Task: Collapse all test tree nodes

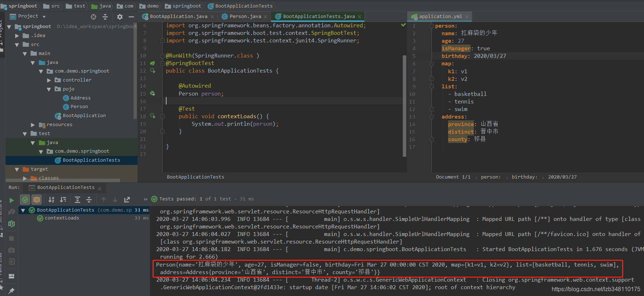Action: 89,199
